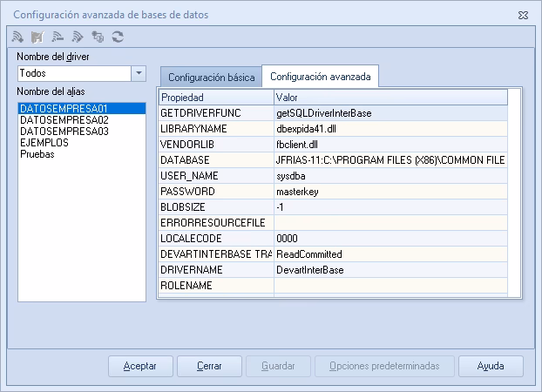542x392 pixels.
Task: Click the rename/edit alias toolbar icon
Action: click(x=78, y=37)
